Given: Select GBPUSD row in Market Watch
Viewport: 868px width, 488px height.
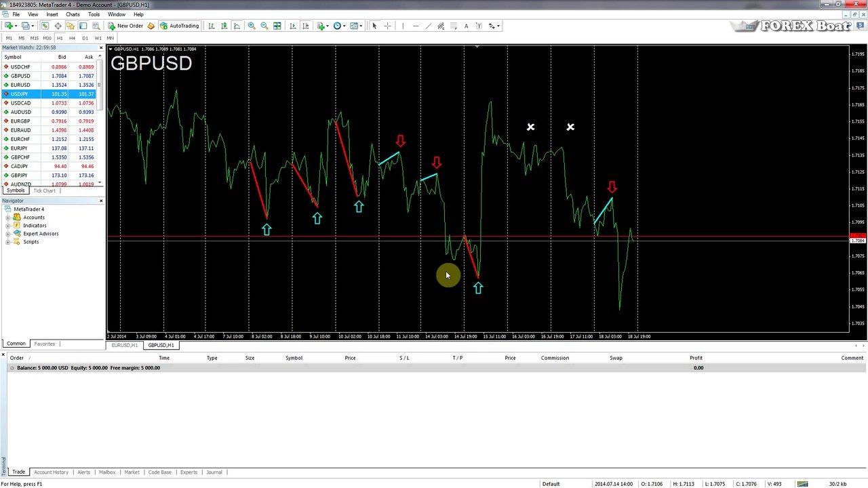Looking at the screenshot, I should [49, 76].
